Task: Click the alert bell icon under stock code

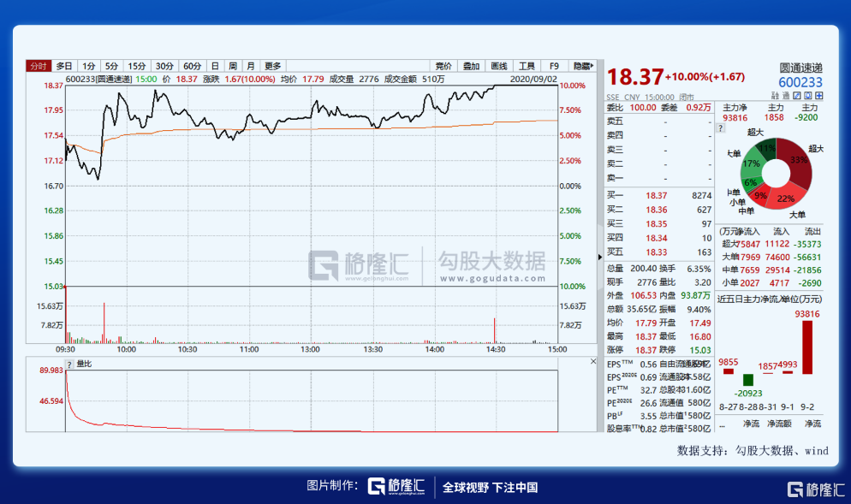Action: [808, 96]
